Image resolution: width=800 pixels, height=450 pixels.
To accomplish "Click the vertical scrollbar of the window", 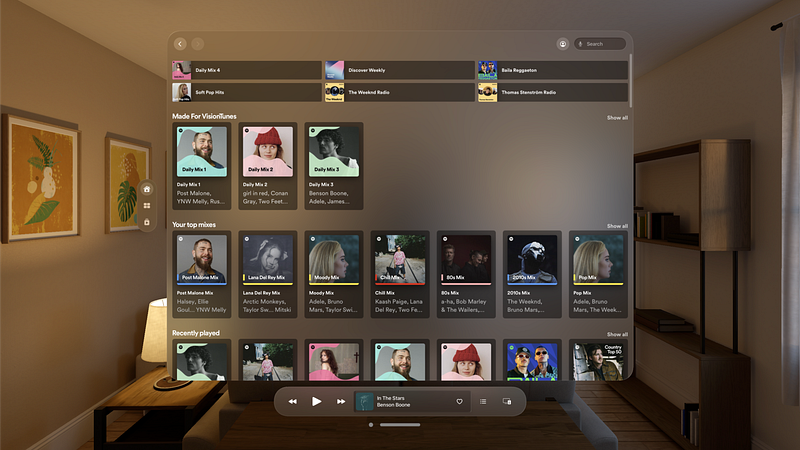I will [x=631, y=81].
